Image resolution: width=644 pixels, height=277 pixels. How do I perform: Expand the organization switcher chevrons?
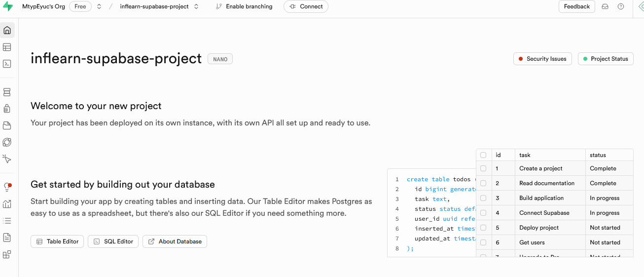pos(99,6)
